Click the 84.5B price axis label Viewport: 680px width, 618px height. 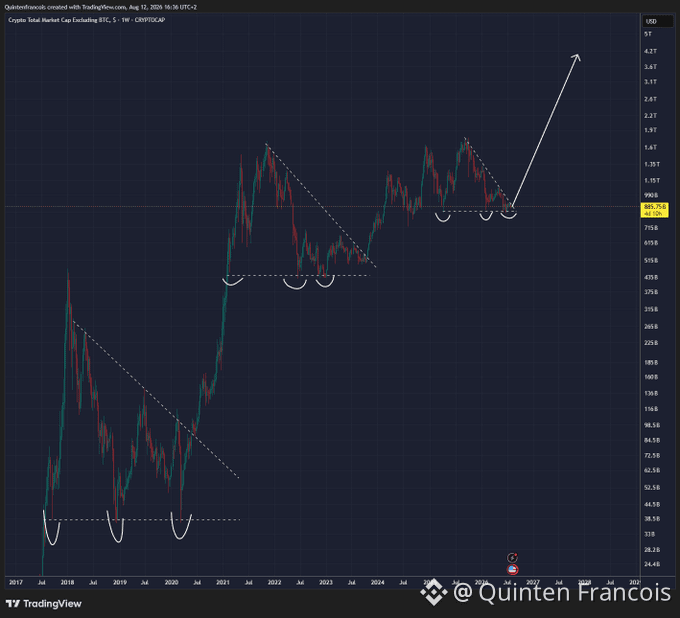(x=652, y=440)
